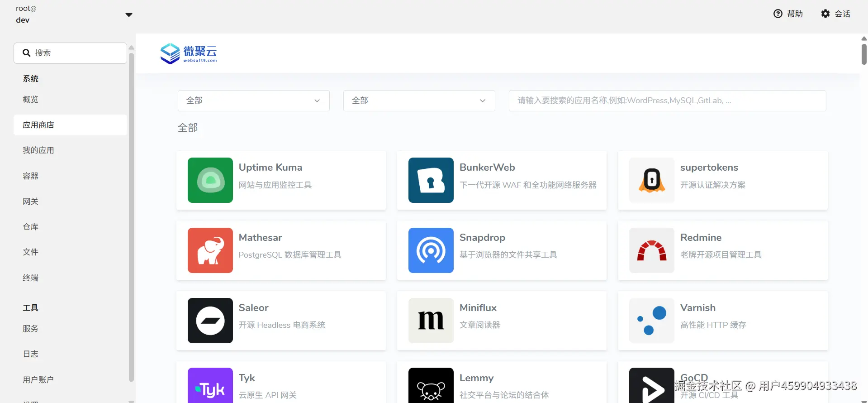Click the Websoft9 logo
Image resolution: width=868 pixels, height=403 pixels.
pos(189,53)
